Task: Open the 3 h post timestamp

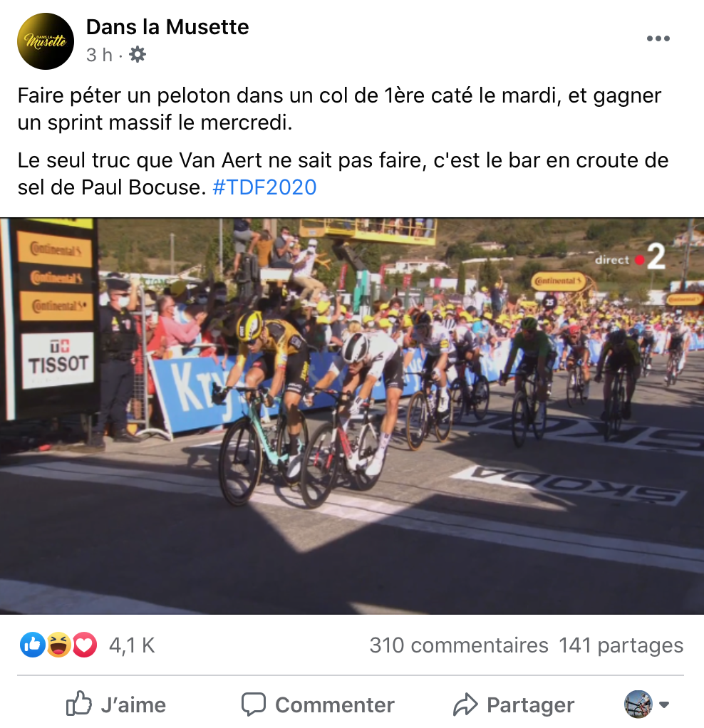Action: [x=99, y=55]
